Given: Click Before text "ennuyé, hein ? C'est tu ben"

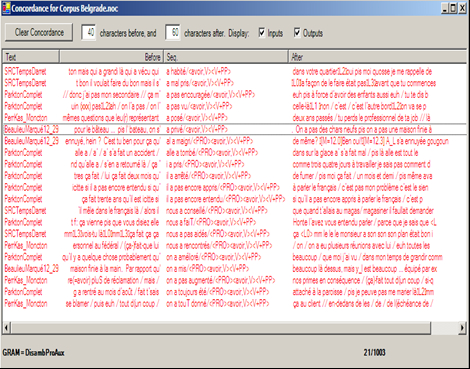Looking at the screenshot, I should point(112,141).
